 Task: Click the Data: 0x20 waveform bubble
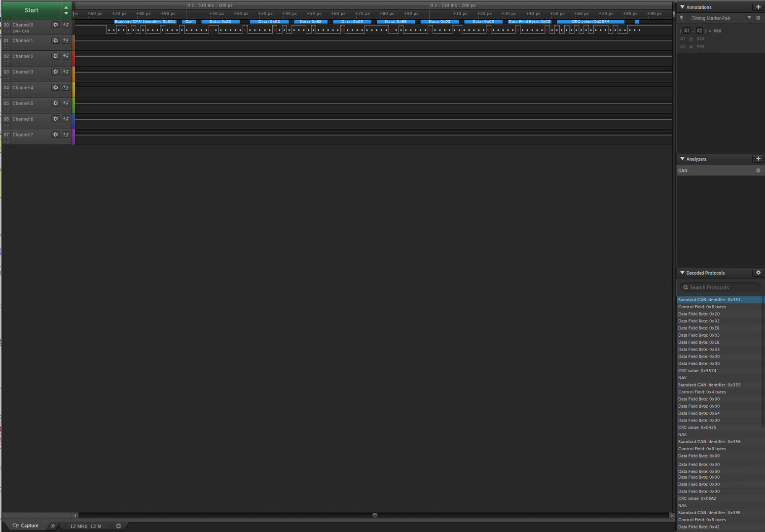click(220, 22)
